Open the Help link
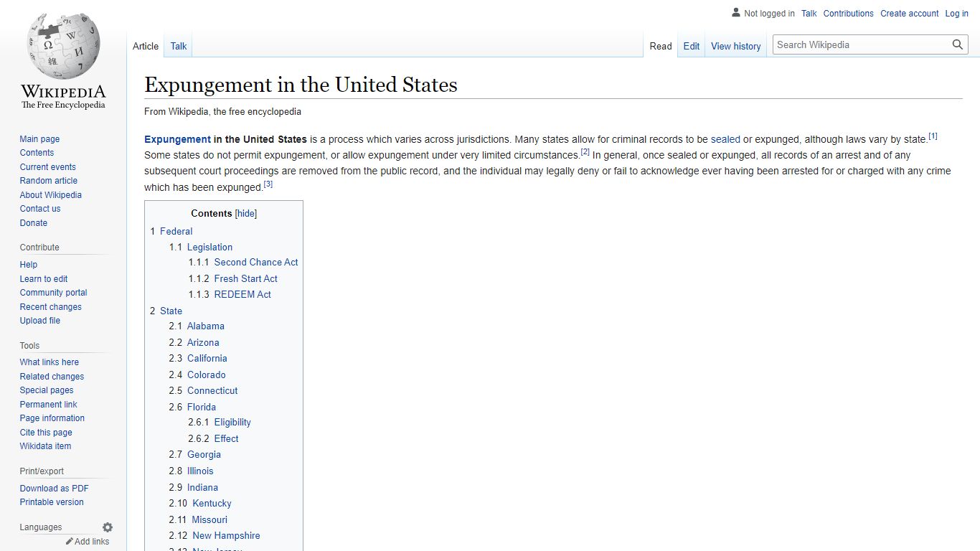 (29, 265)
